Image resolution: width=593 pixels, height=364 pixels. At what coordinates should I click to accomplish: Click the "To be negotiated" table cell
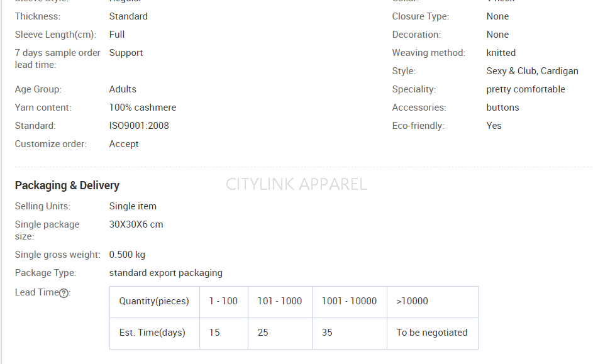click(x=432, y=333)
